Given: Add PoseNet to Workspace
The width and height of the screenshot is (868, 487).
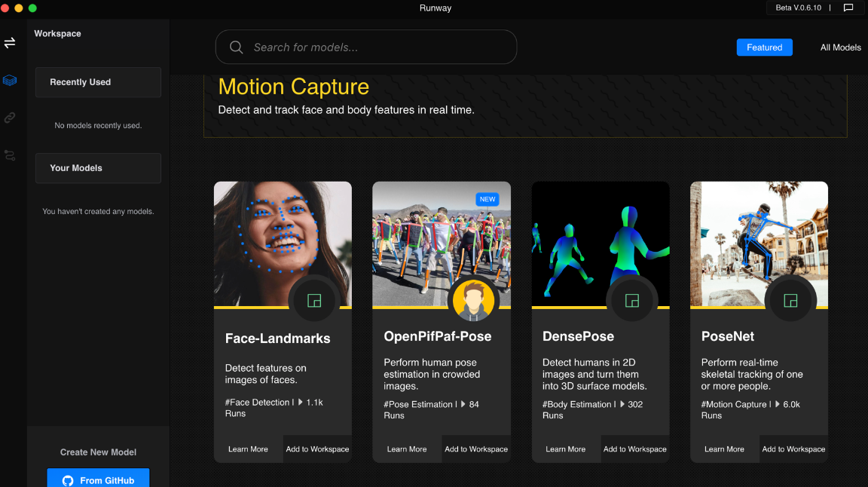Looking at the screenshot, I should 793,449.
